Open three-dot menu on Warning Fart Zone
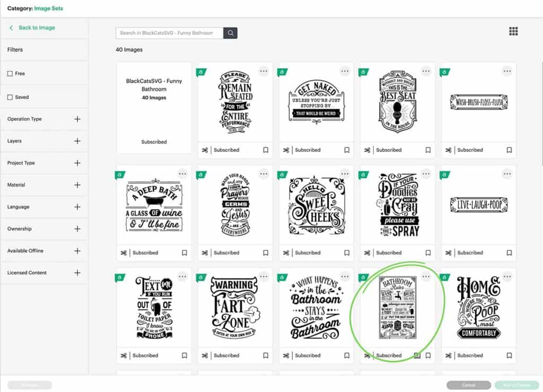Screen dimensions: 543x392 264,277
